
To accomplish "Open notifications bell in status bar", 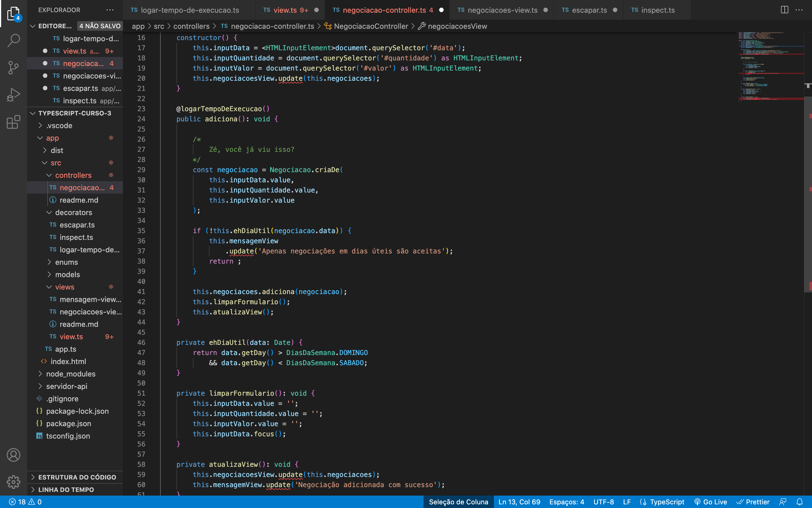I will [800, 502].
